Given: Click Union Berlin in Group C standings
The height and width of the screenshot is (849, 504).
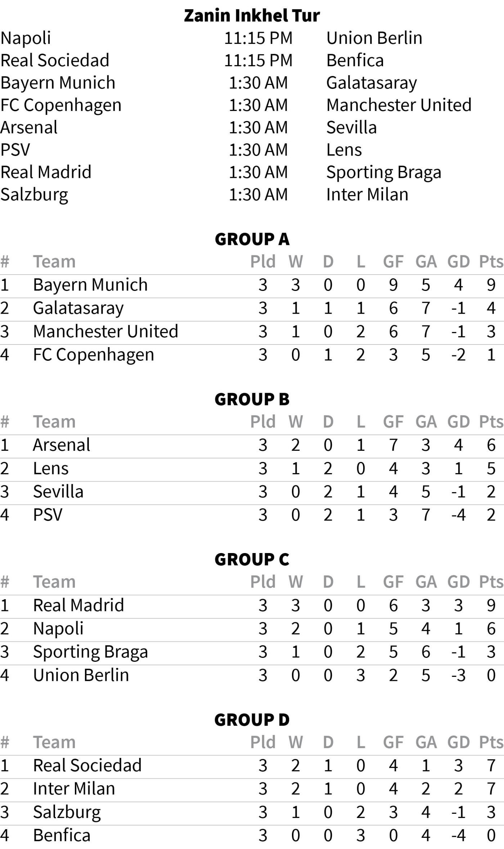Looking at the screenshot, I should coord(81,675).
